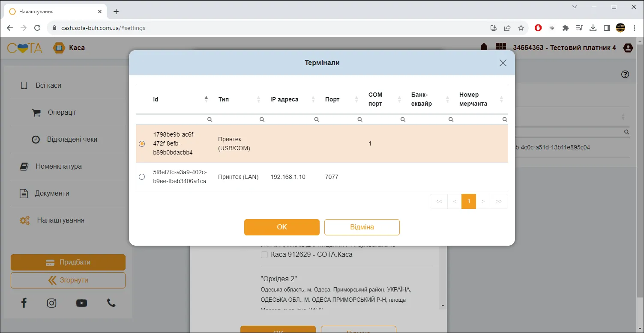The height and width of the screenshot is (333, 644).
Task: Click search icon under COM порт column
Action: click(403, 120)
